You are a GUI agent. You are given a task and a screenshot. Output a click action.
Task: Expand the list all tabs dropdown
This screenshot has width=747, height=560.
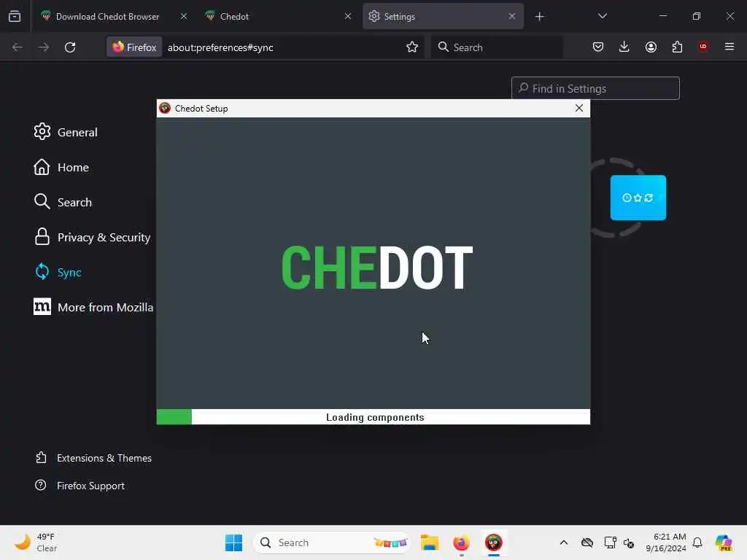602,16
